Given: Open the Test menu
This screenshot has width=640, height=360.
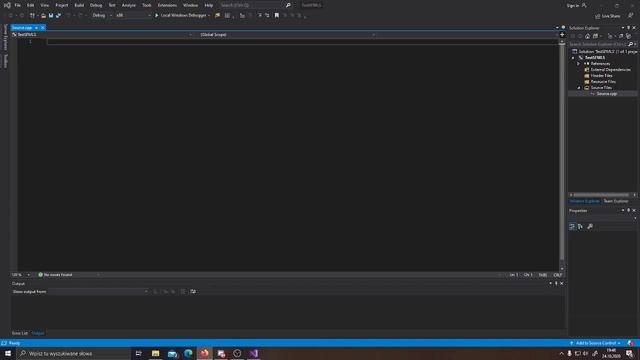Looking at the screenshot, I should click(112, 5).
